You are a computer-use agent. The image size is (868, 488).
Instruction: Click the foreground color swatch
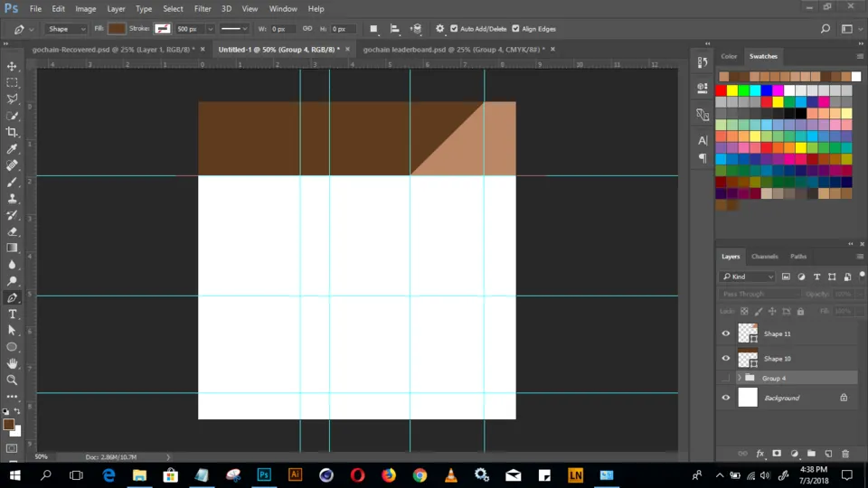(8, 425)
